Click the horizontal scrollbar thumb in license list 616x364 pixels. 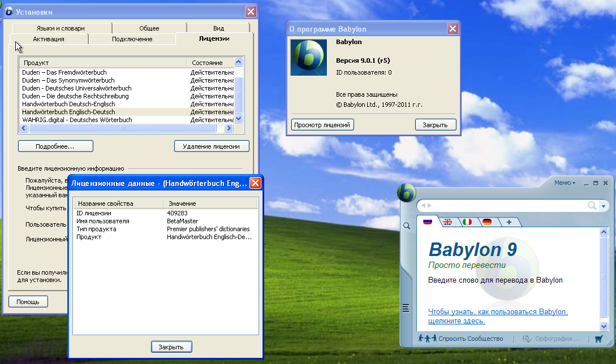[123, 128]
